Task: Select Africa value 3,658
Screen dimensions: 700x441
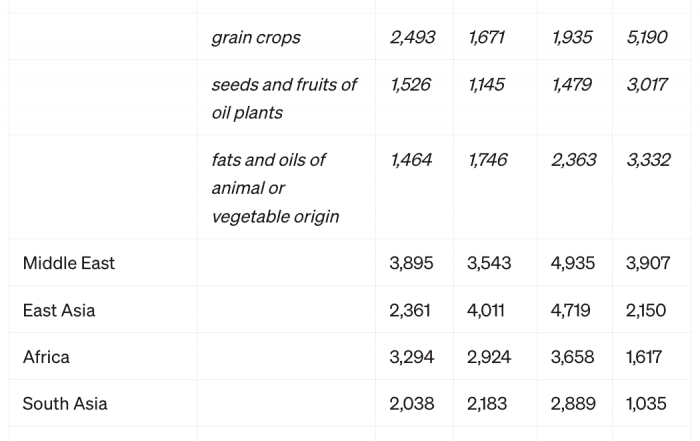Action: pyautogui.click(x=572, y=357)
